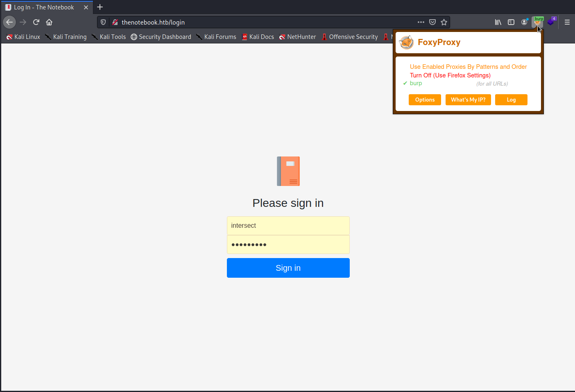The image size is (575, 392).
Task: Open the Firefox hamburger menu
Action: pyautogui.click(x=567, y=22)
